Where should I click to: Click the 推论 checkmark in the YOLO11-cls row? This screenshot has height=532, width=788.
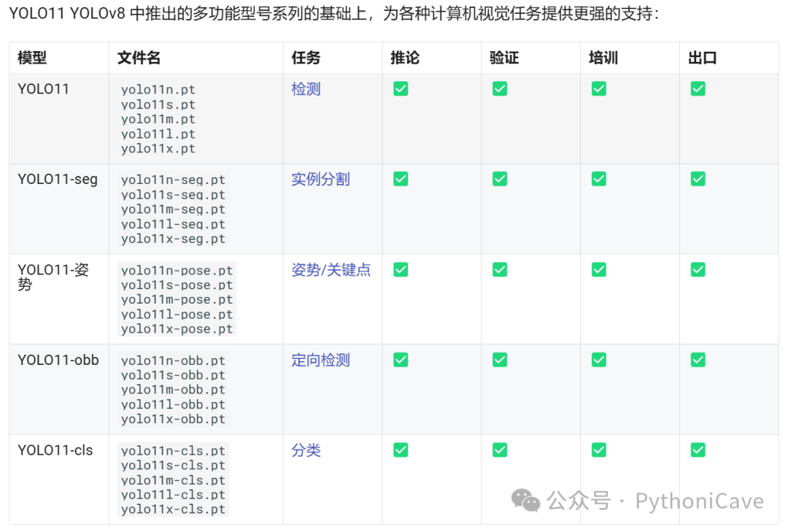tap(401, 450)
